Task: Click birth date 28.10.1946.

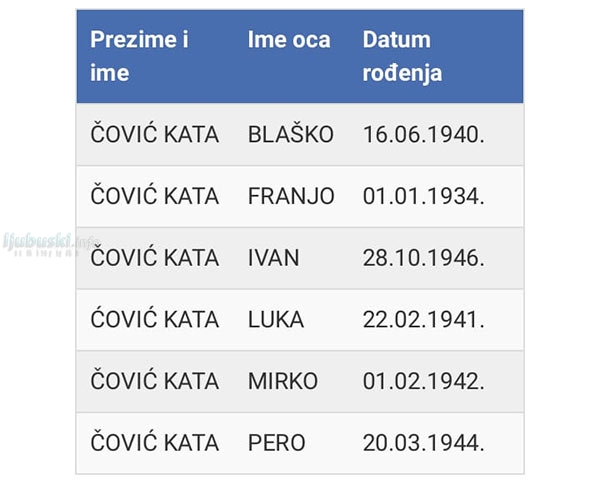Action: tap(423, 257)
